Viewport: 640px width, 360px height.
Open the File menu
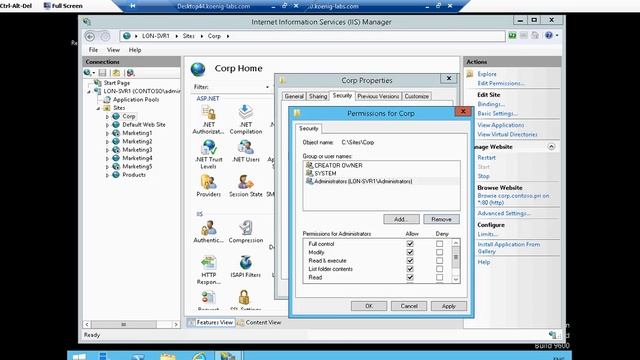tap(93, 50)
